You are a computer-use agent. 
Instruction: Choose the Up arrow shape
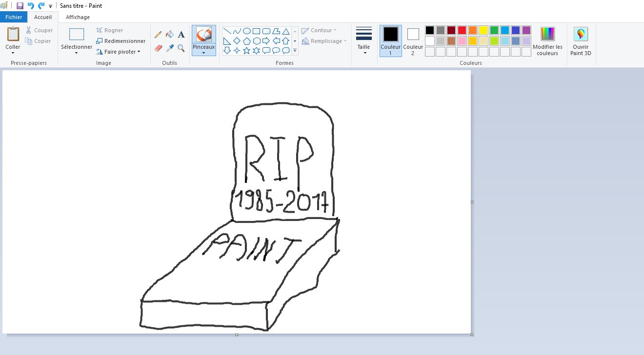[286, 41]
